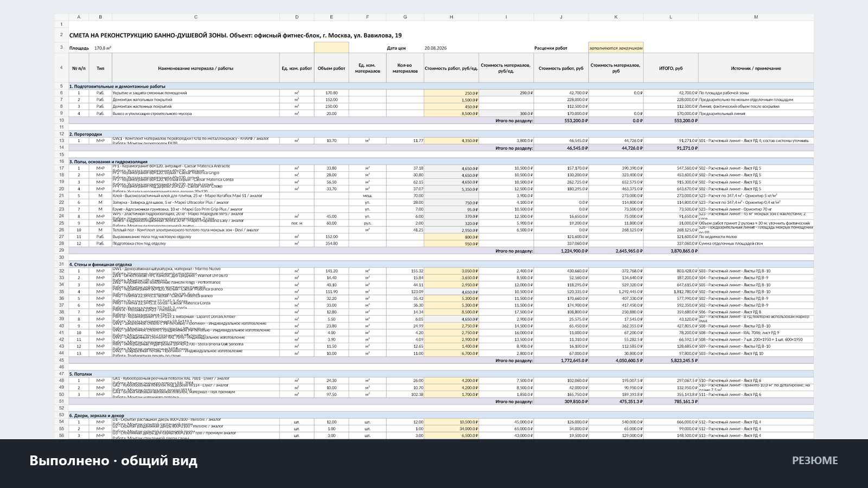Click the area value '170.8 м²'

pos(103,48)
